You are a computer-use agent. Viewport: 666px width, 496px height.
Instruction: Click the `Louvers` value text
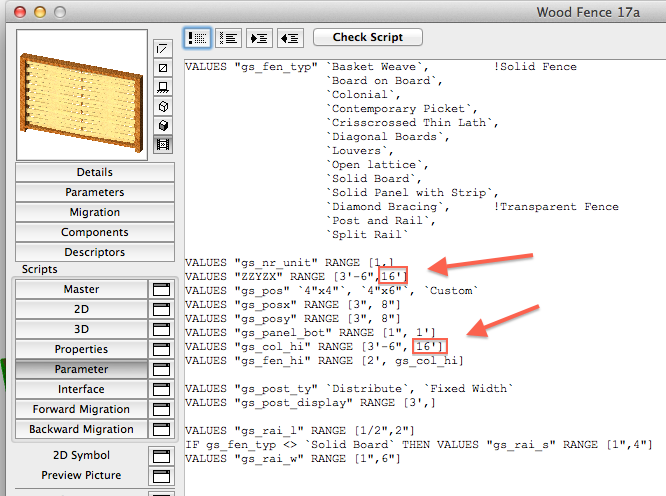click(360, 151)
